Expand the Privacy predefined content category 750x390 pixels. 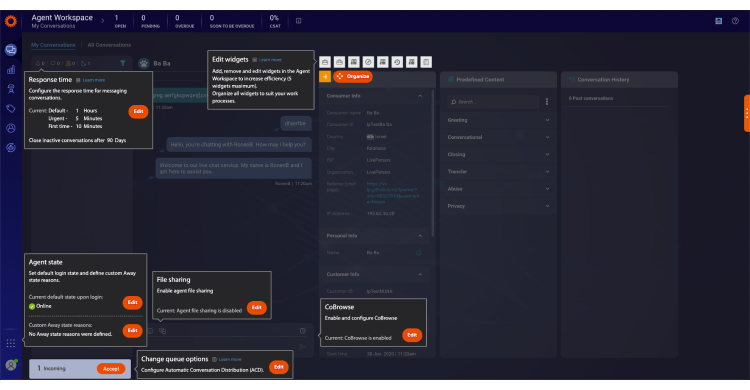point(498,206)
